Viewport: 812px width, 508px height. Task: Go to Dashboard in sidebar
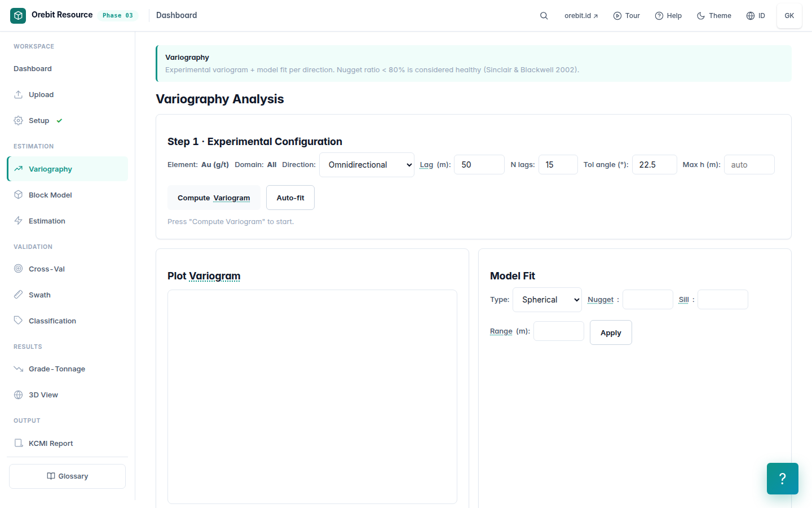(x=68, y=69)
